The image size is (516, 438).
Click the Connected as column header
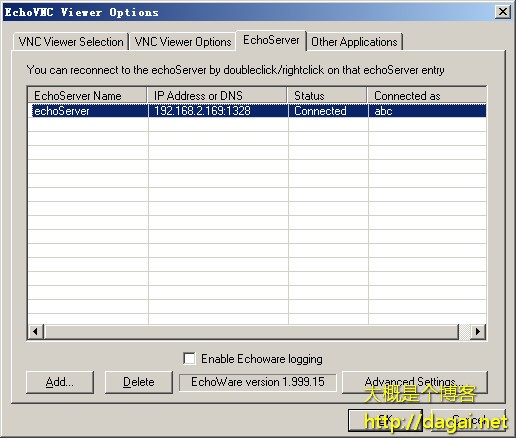(427, 96)
